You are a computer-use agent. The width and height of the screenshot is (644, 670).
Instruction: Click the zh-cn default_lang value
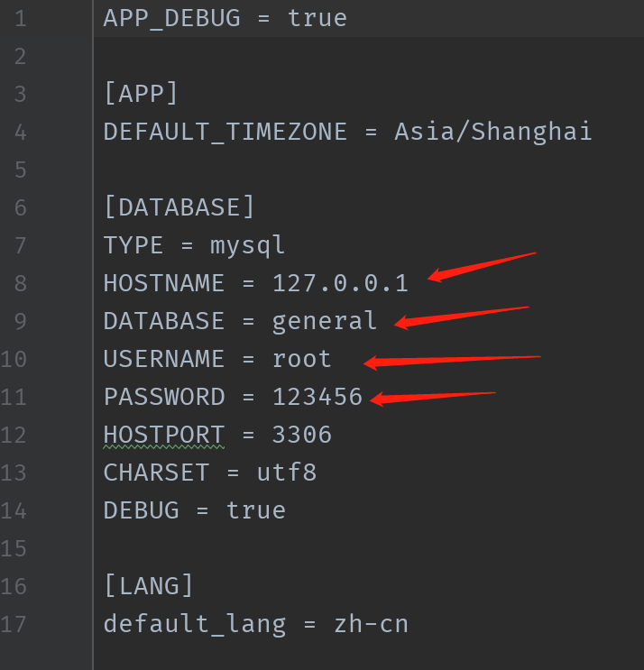point(371,624)
